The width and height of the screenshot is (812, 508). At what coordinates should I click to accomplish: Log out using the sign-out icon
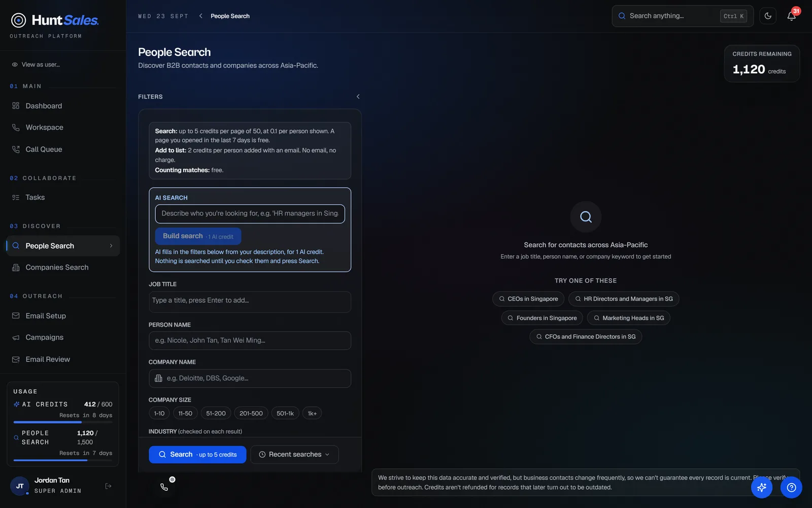[x=108, y=486]
